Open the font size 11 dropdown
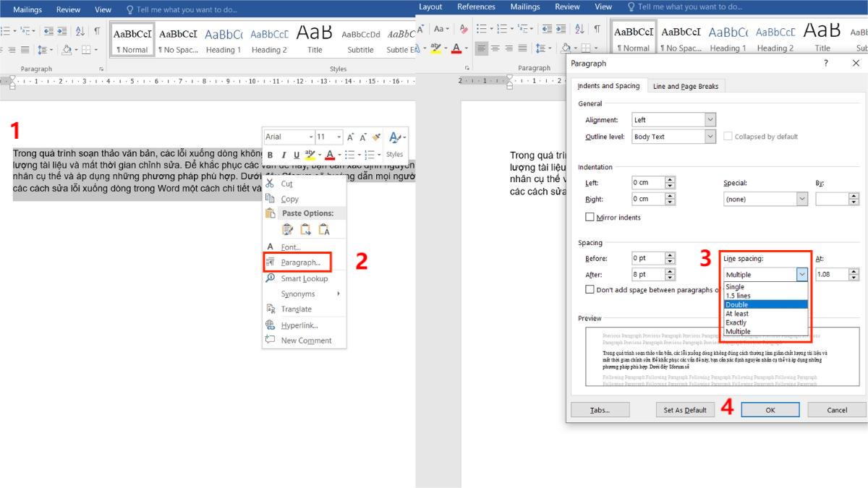The width and height of the screenshot is (868, 488). pyautogui.click(x=339, y=137)
